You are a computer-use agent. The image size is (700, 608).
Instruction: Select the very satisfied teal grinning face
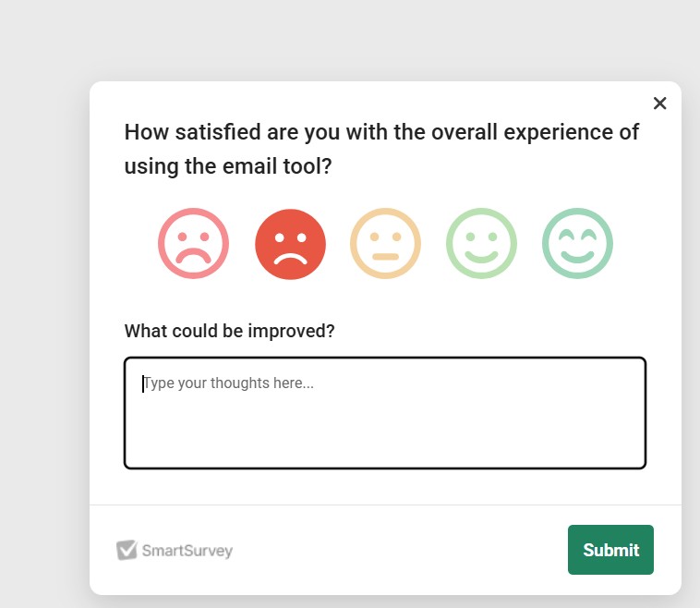pos(577,244)
